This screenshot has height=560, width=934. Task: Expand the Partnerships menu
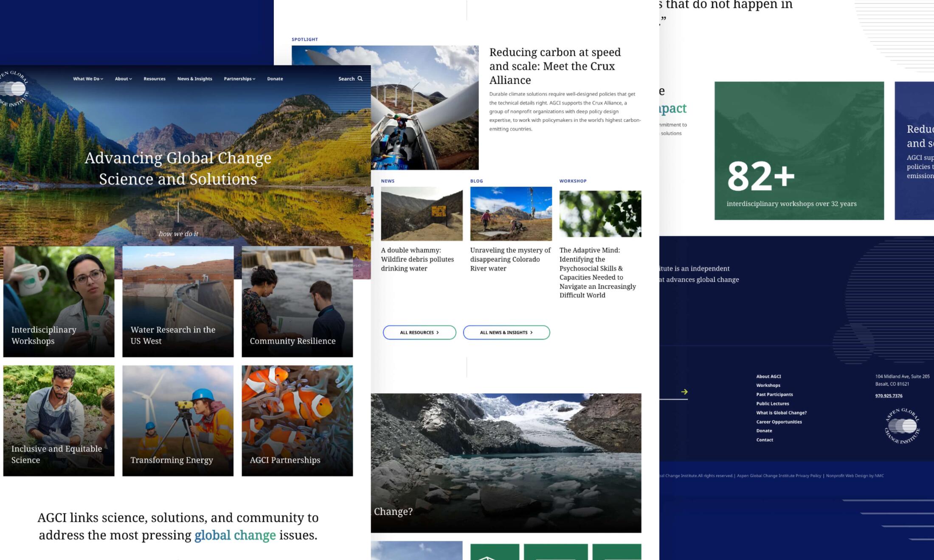coord(239,79)
